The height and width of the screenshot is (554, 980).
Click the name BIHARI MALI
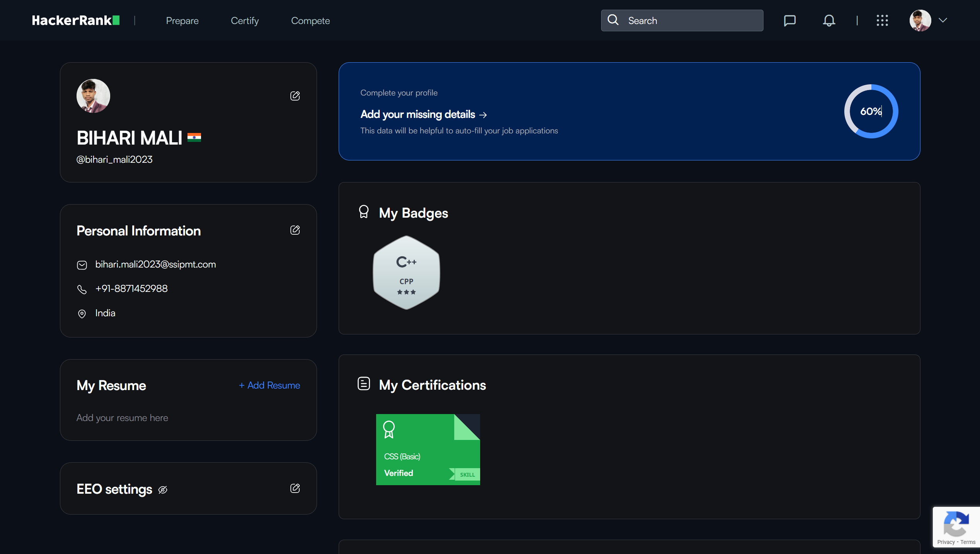click(129, 138)
